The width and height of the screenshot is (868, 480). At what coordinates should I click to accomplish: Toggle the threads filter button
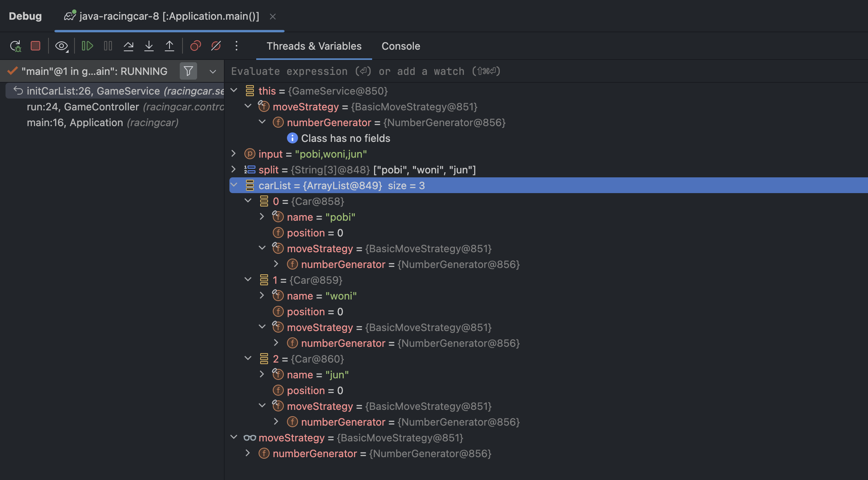click(188, 71)
